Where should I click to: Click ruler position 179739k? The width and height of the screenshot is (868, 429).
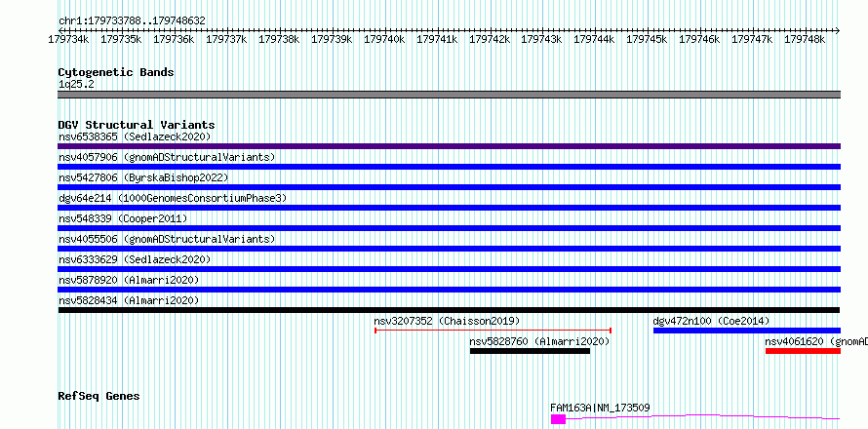tap(332, 40)
